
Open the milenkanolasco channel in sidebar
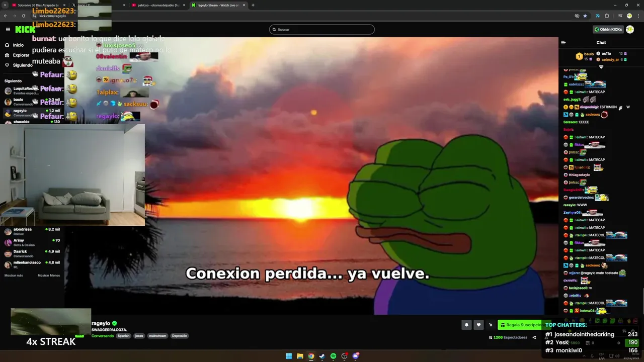click(32, 264)
